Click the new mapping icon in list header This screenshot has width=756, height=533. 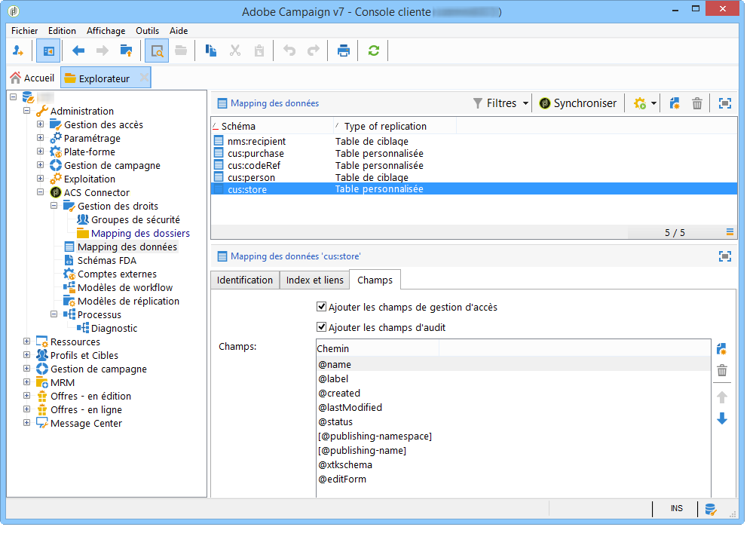tap(675, 103)
